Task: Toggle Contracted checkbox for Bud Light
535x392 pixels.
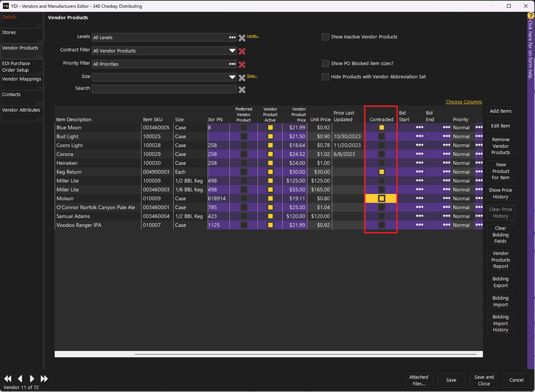Action: coord(381,136)
